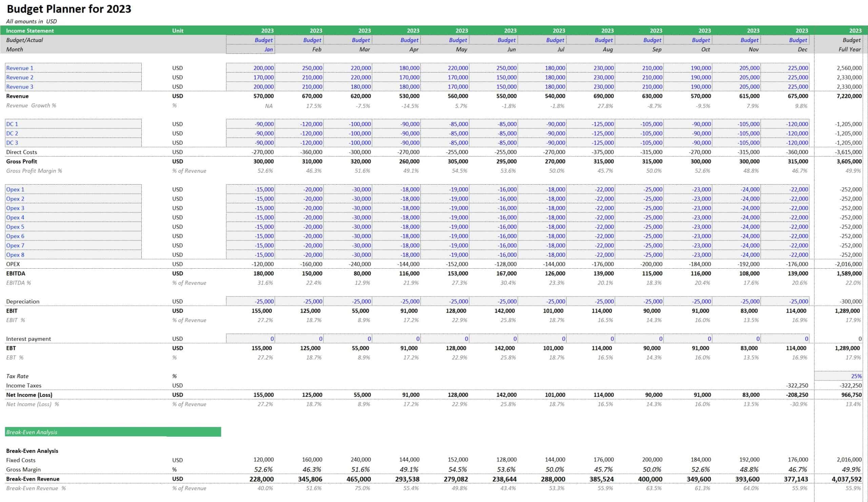The height and width of the screenshot is (502, 868).
Task: Select Revenue August total 690,000
Action: pos(604,96)
